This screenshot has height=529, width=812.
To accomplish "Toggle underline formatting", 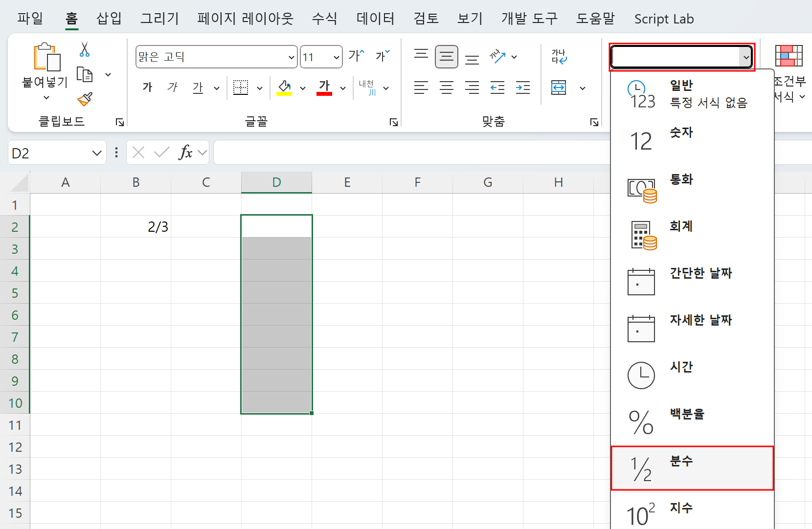I will pos(198,88).
